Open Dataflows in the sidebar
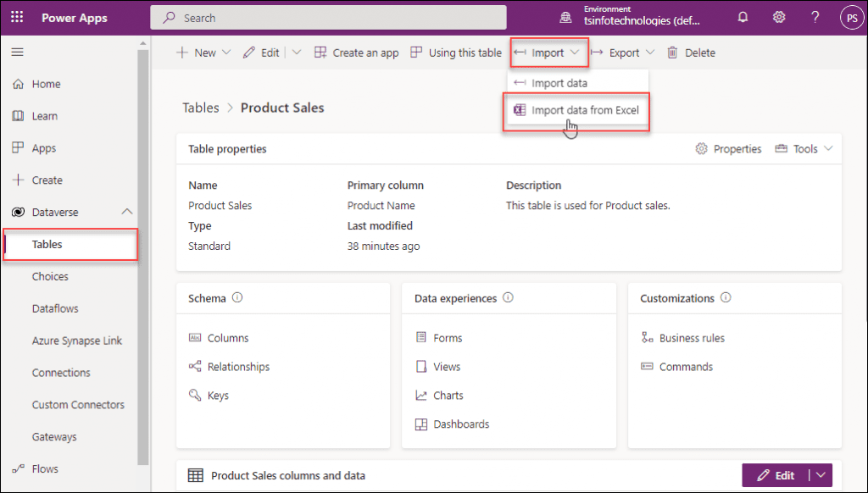This screenshot has height=493, width=868. point(55,308)
